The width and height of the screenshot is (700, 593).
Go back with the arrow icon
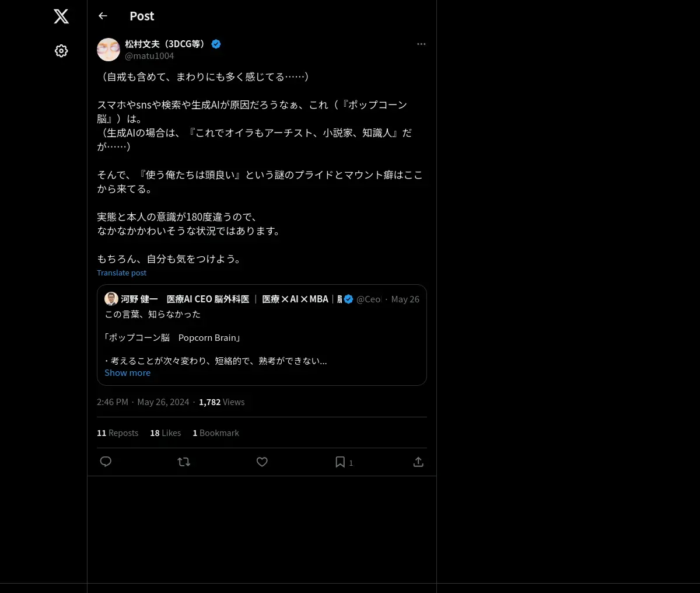point(103,16)
